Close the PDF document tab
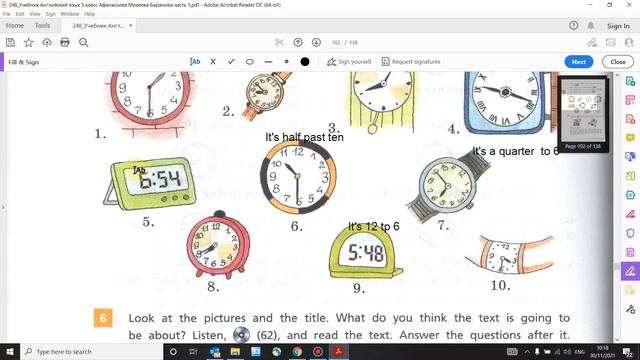The height and width of the screenshot is (360, 640). coord(131,25)
